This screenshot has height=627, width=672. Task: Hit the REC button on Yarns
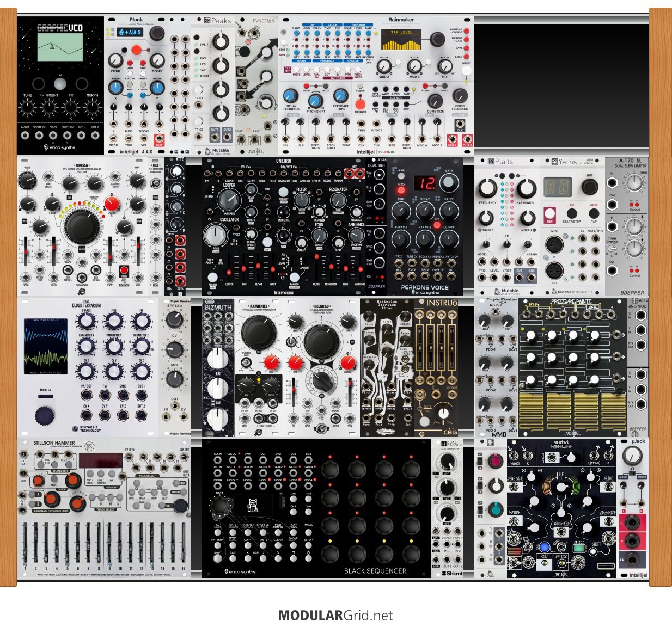(550, 213)
